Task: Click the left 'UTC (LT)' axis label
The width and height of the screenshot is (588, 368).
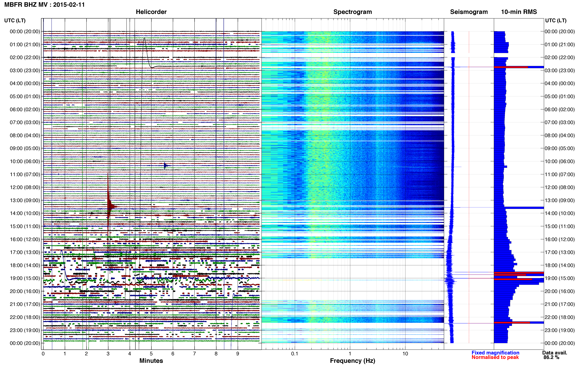Action: click(x=15, y=20)
